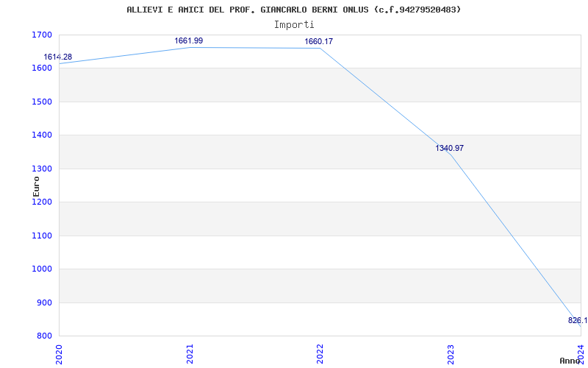Image resolution: width=588 pixels, height=368 pixels.
Task: Click the 1660.17 data point label
Action: (x=318, y=41)
